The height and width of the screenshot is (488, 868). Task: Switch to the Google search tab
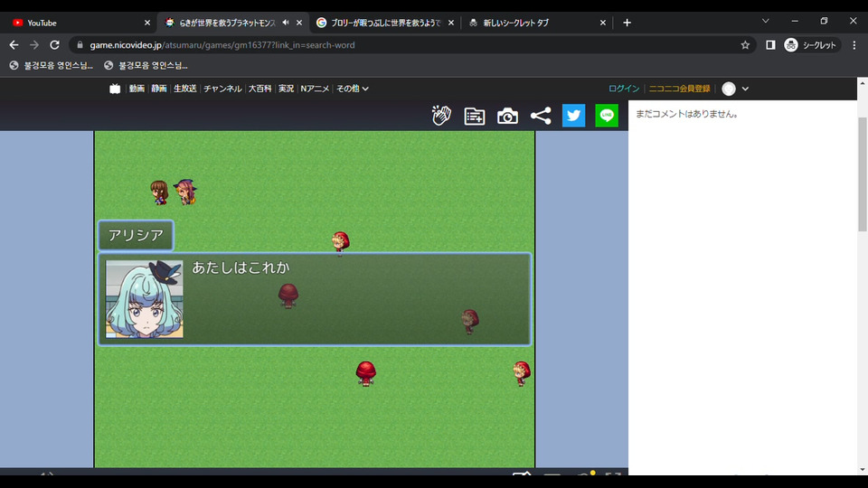coord(383,23)
